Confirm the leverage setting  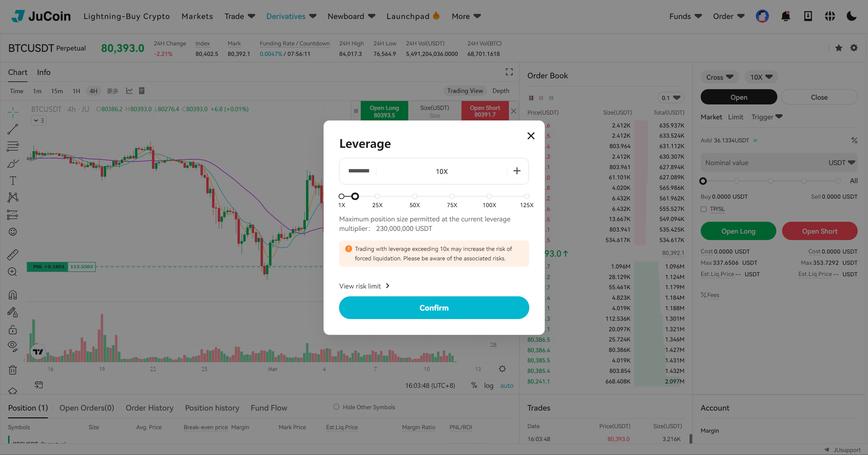pos(434,308)
